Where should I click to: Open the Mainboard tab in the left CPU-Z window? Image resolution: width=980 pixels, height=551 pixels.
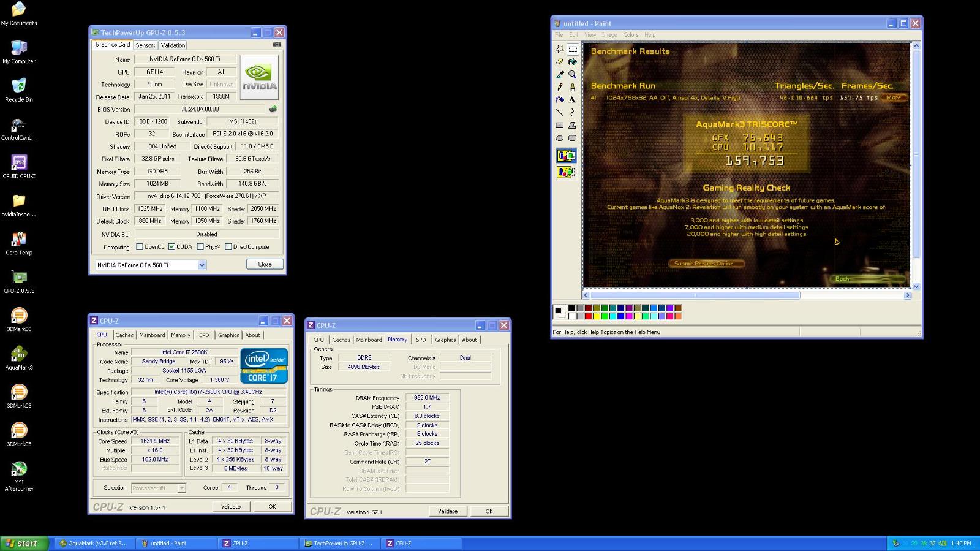coord(152,335)
